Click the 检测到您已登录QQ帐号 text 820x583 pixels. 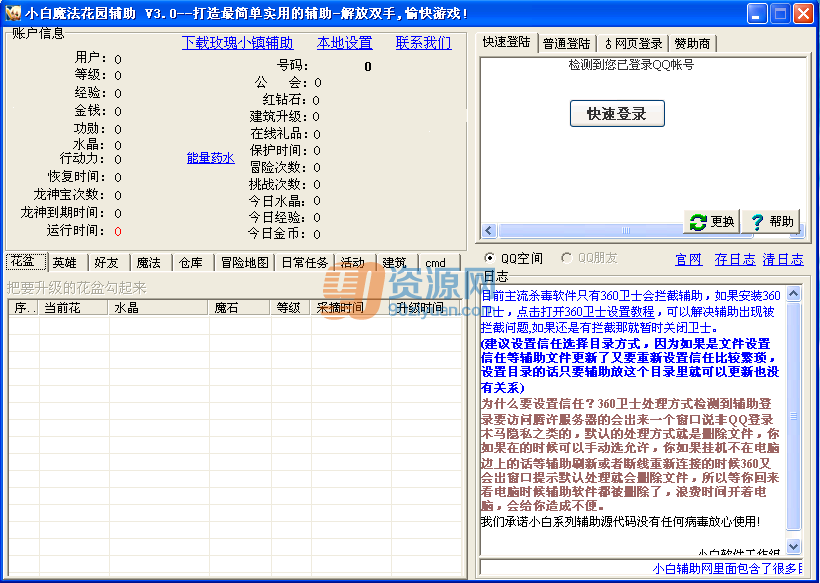click(x=631, y=65)
